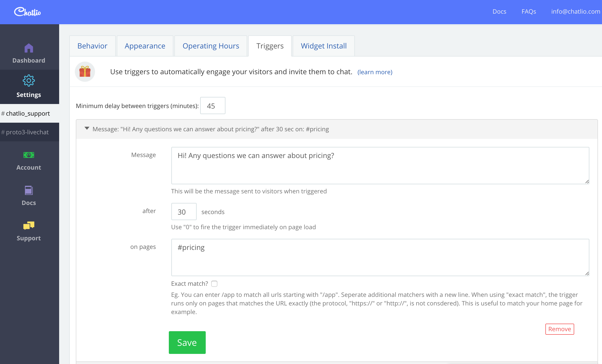602x364 pixels.
Task: Click the Behavior tab
Action: click(x=92, y=46)
